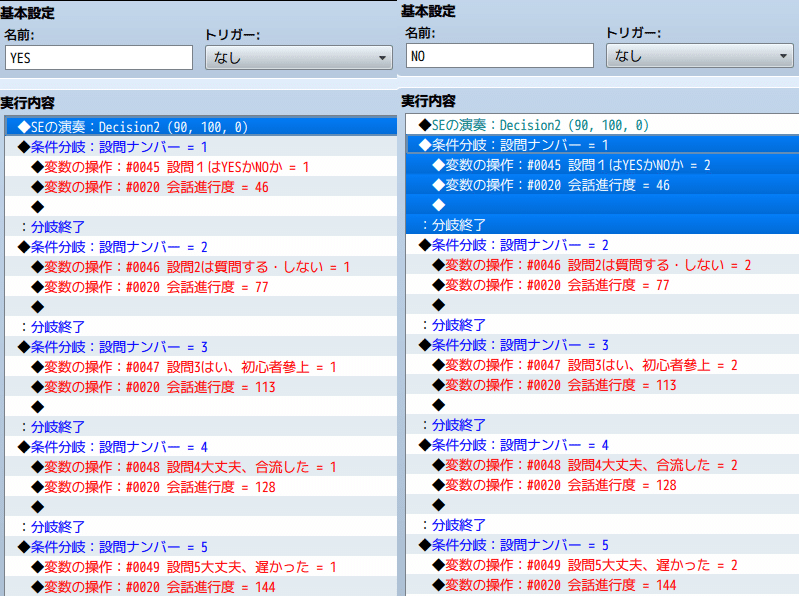799x596 pixels.
Task: Select 会話進行度 = 46 row in the YES panel
Action: tap(201, 187)
